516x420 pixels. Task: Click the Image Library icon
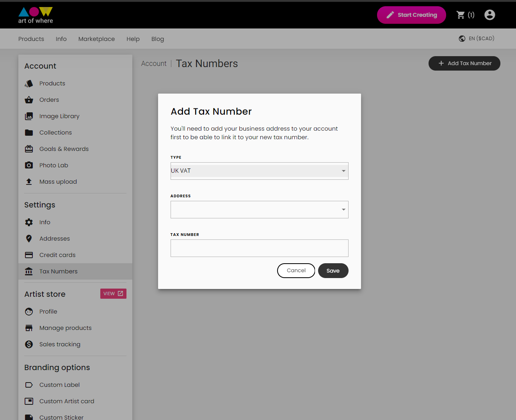pyautogui.click(x=29, y=116)
